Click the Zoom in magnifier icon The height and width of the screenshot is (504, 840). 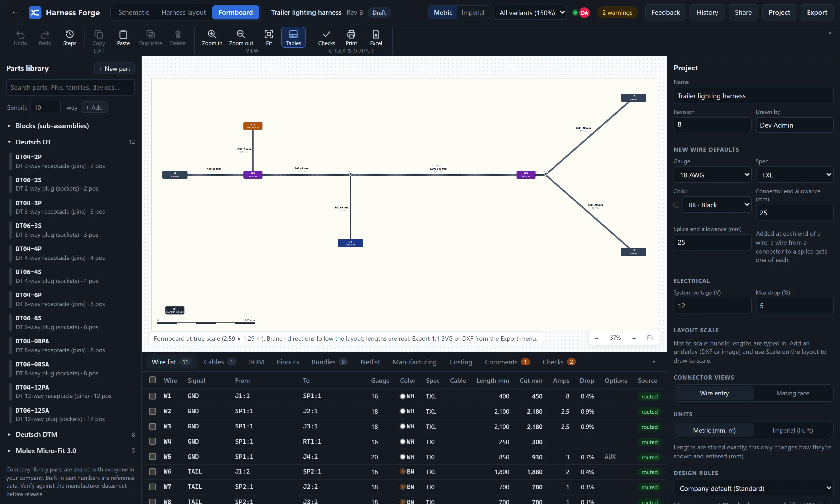pyautogui.click(x=212, y=34)
